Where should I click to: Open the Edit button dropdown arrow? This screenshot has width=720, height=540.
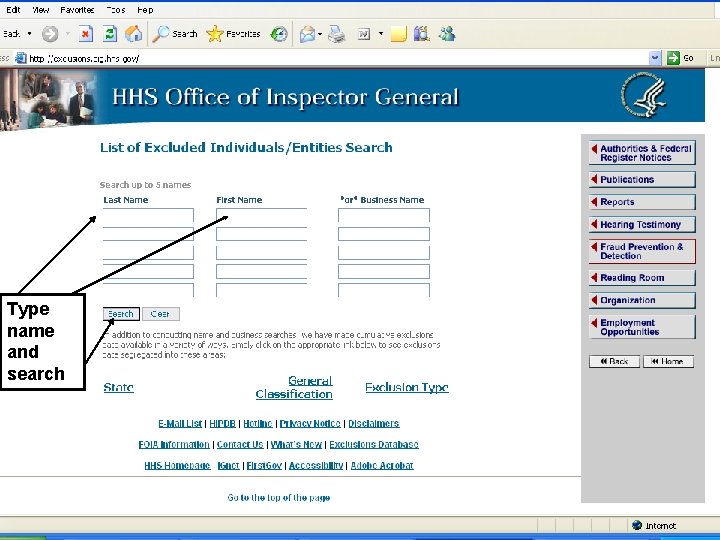tap(381, 34)
